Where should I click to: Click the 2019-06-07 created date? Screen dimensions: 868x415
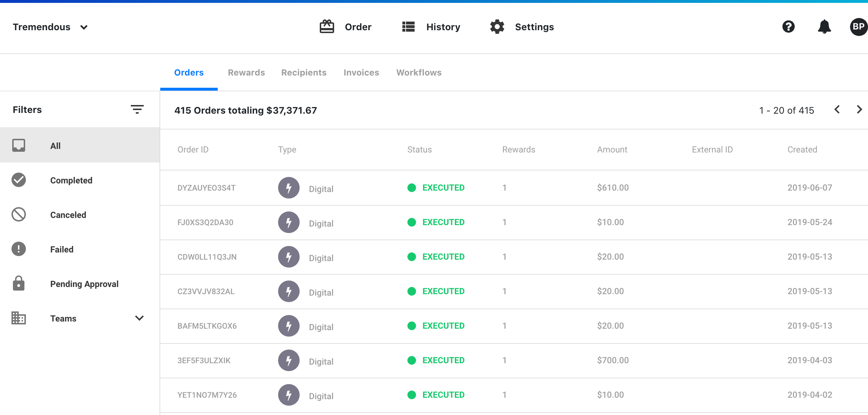pos(810,188)
